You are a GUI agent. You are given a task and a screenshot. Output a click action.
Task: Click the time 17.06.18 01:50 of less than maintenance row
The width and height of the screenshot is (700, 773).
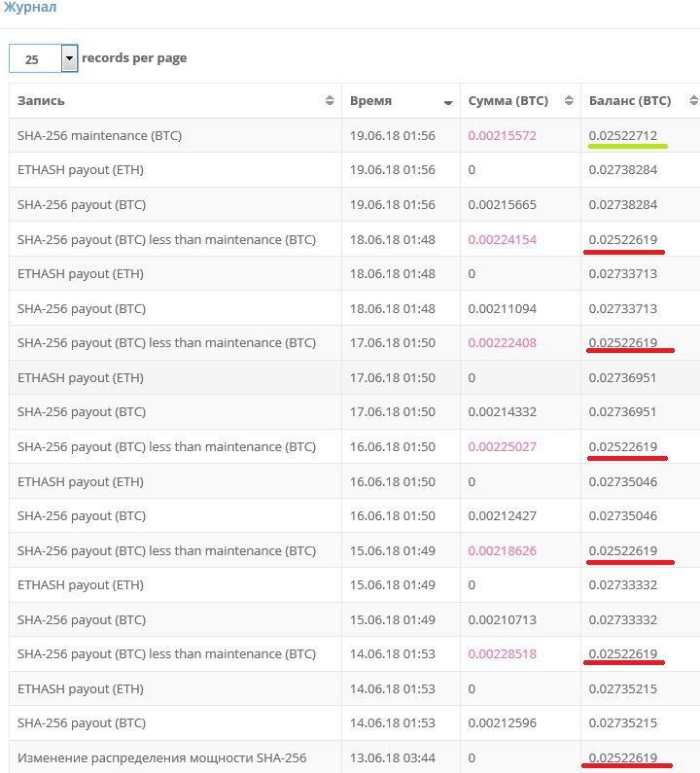click(x=393, y=342)
